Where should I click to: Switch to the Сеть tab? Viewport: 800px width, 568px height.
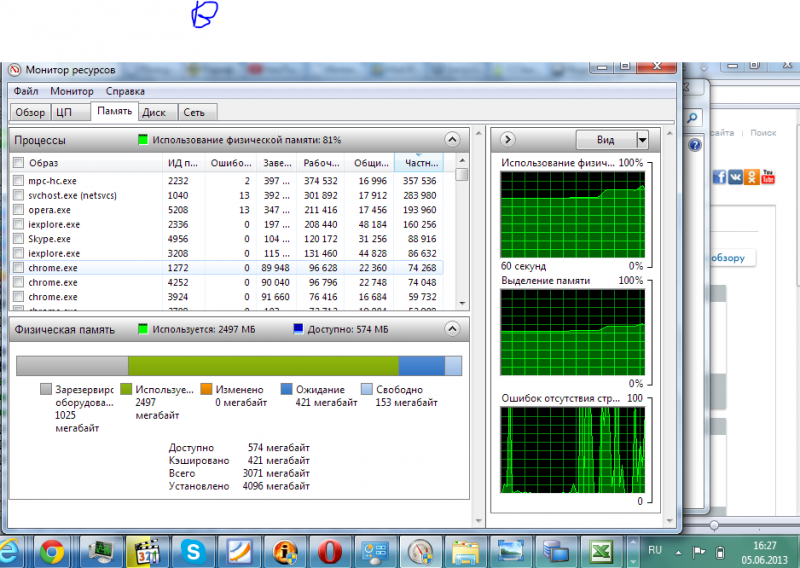click(x=197, y=112)
